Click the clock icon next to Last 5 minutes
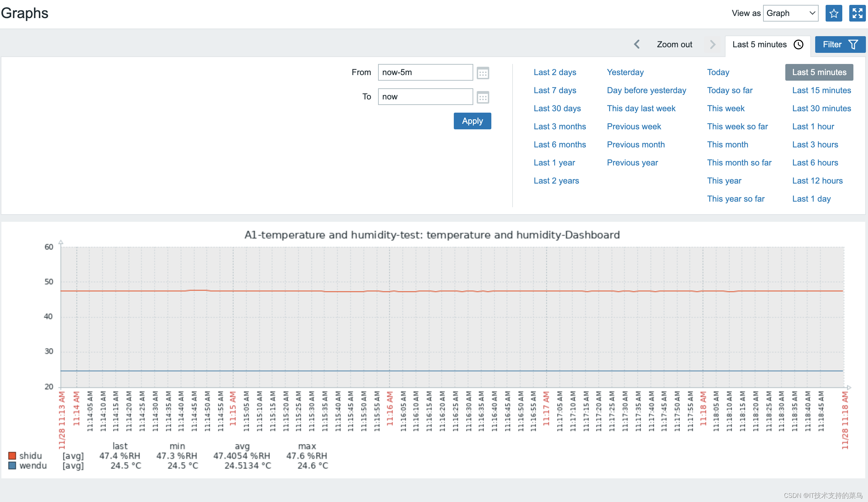Viewport: 868px width, 502px height. tap(799, 45)
